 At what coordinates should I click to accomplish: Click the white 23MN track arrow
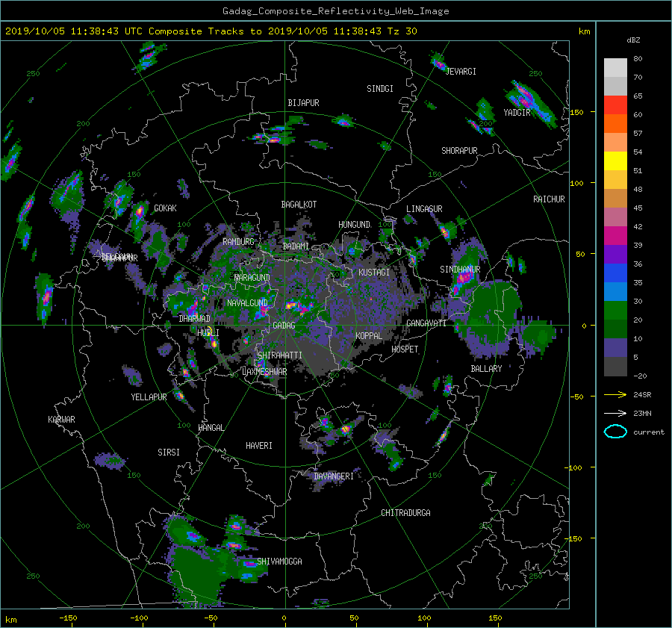(x=615, y=413)
